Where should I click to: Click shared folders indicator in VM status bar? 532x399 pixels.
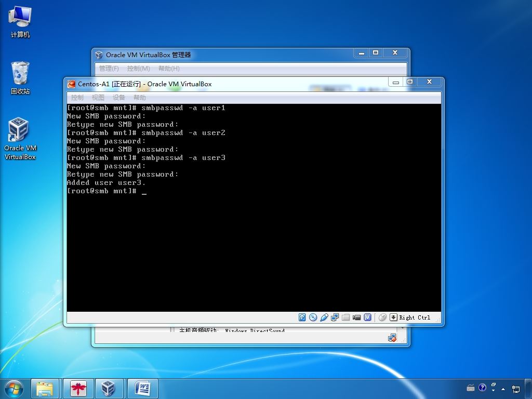click(345, 317)
